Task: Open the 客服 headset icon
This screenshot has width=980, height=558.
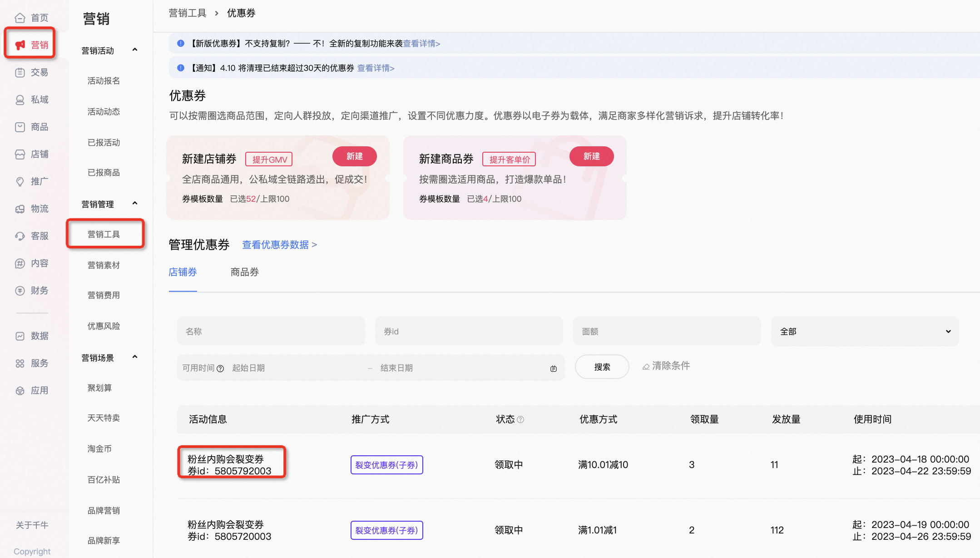Action: 20,236
